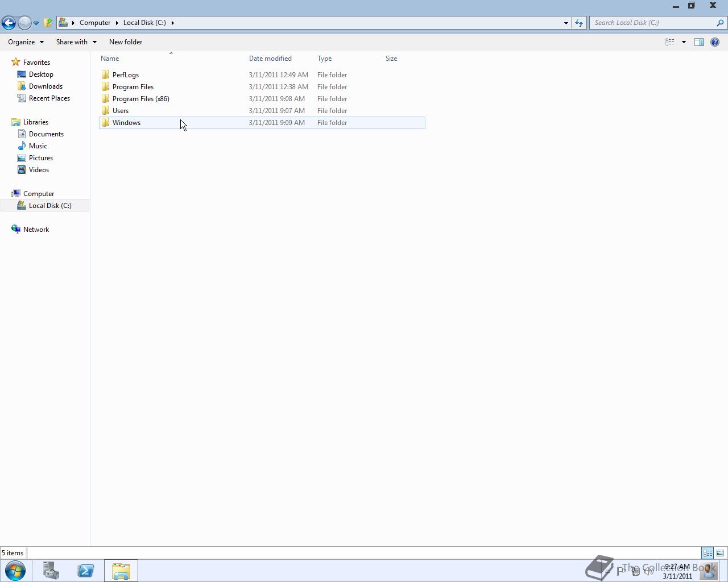Open Desktop in Favorites
Image resolution: width=728 pixels, height=582 pixels.
click(x=41, y=74)
